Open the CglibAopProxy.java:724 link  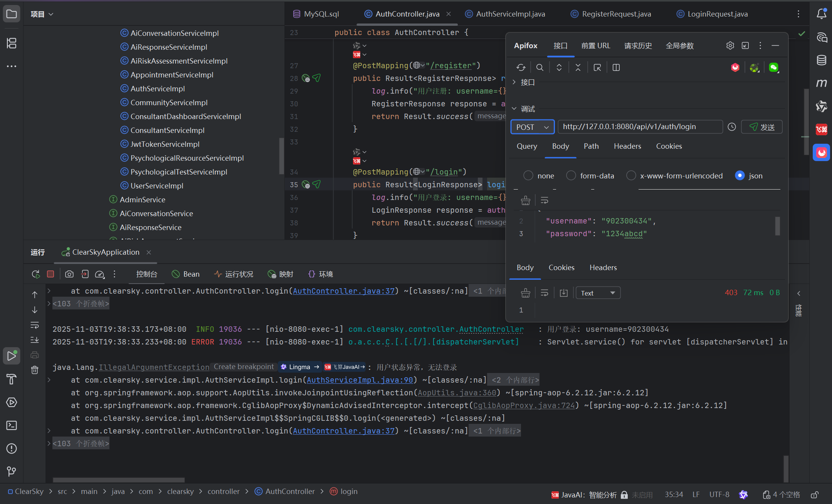click(x=524, y=405)
